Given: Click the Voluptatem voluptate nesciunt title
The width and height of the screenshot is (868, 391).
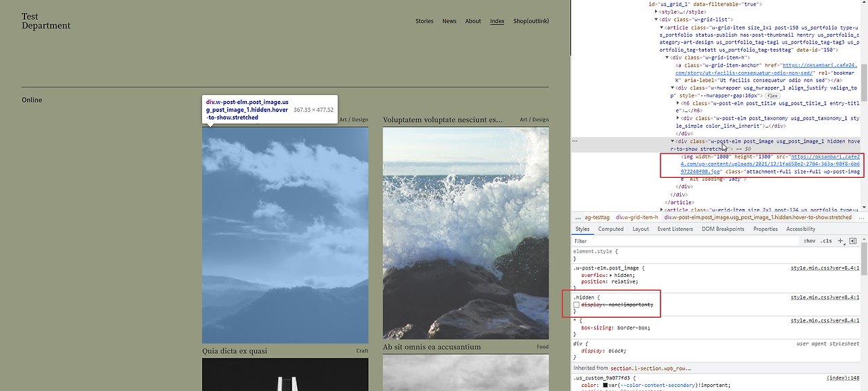Looking at the screenshot, I should pyautogui.click(x=443, y=119).
